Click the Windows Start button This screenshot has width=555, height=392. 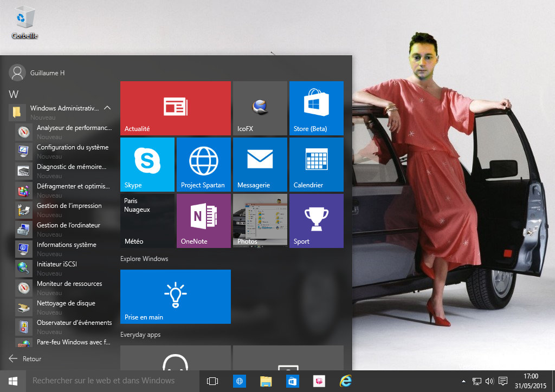click(x=13, y=381)
